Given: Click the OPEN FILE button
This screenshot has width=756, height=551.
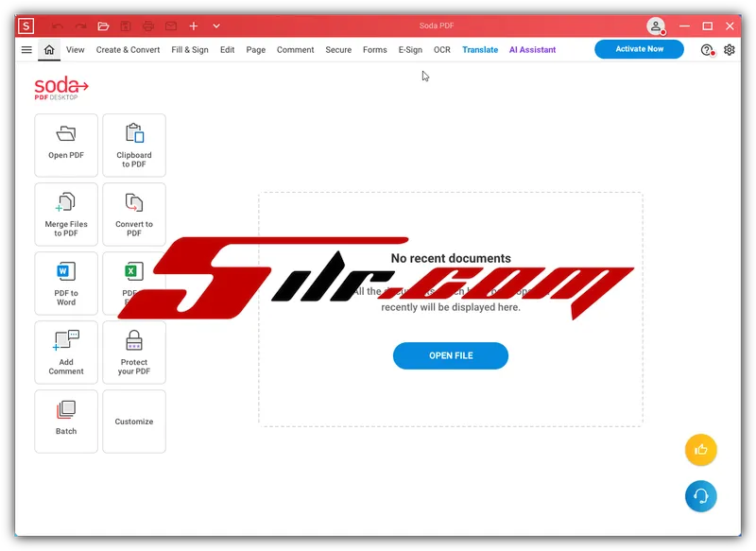Looking at the screenshot, I should [x=451, y=355].
